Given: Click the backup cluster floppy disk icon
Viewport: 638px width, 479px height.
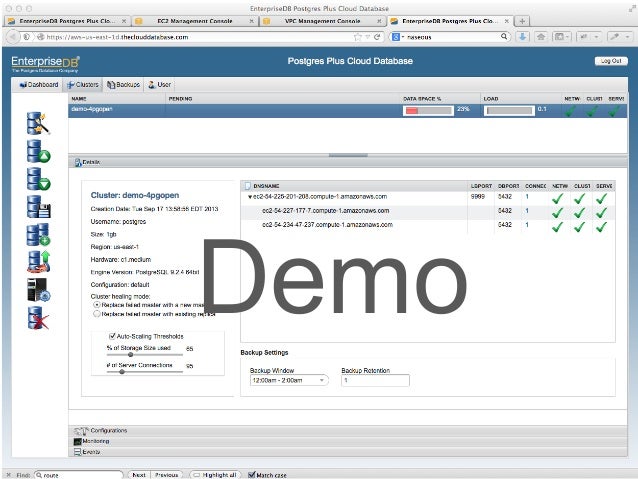Looking at the screenshot, I should pos(38,208).
